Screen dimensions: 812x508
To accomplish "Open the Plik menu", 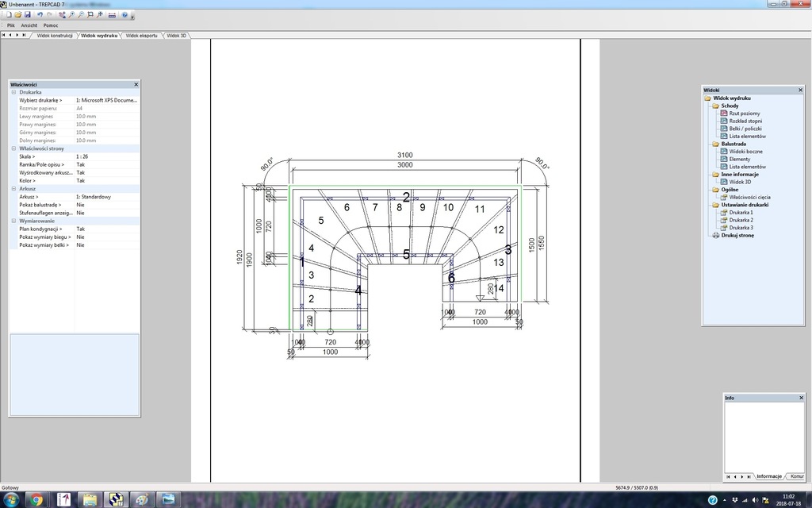I will (x=11, y=25).
